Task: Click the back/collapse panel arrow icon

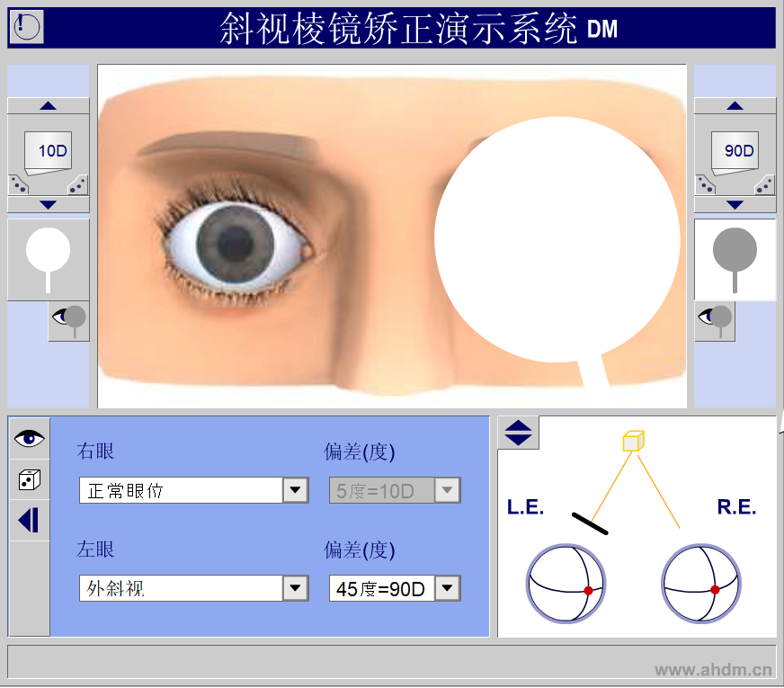Action: tap(30, 521)
